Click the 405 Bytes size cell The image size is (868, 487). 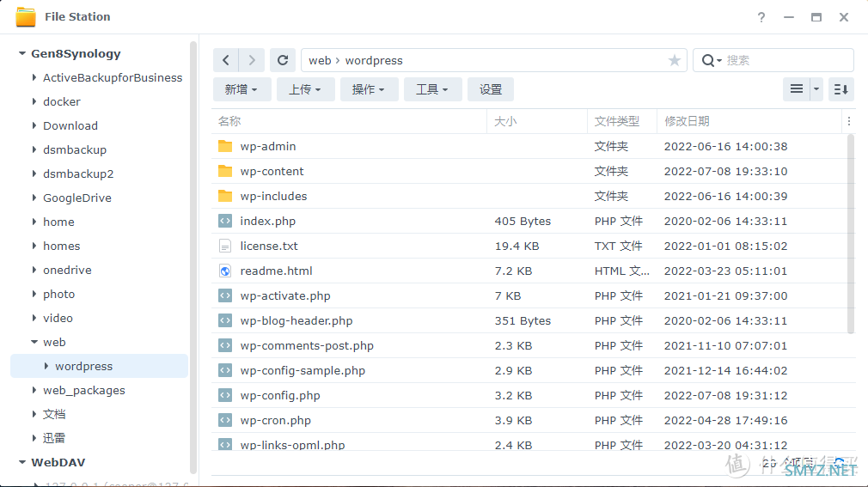click(x=523, y=221)
